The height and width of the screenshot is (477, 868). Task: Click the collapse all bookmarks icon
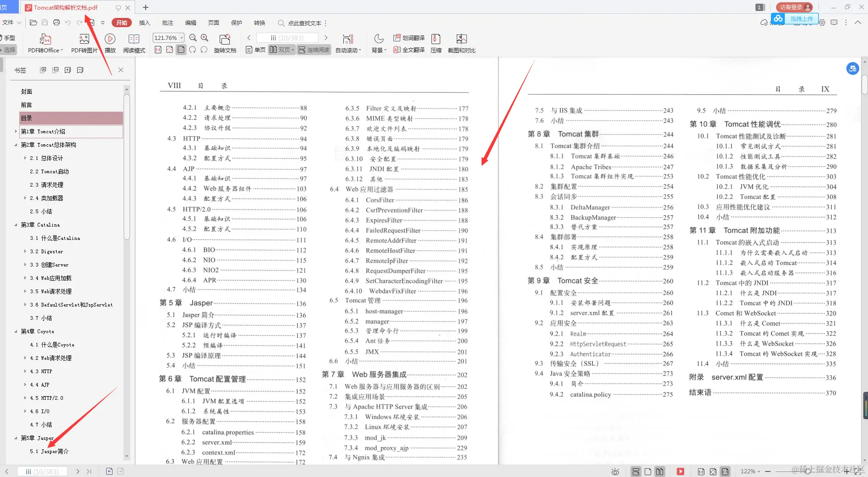click(x=55, y=70)
